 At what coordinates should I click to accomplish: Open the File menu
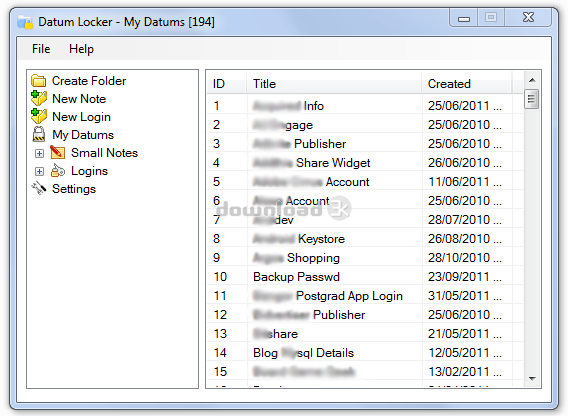point(41,49)
